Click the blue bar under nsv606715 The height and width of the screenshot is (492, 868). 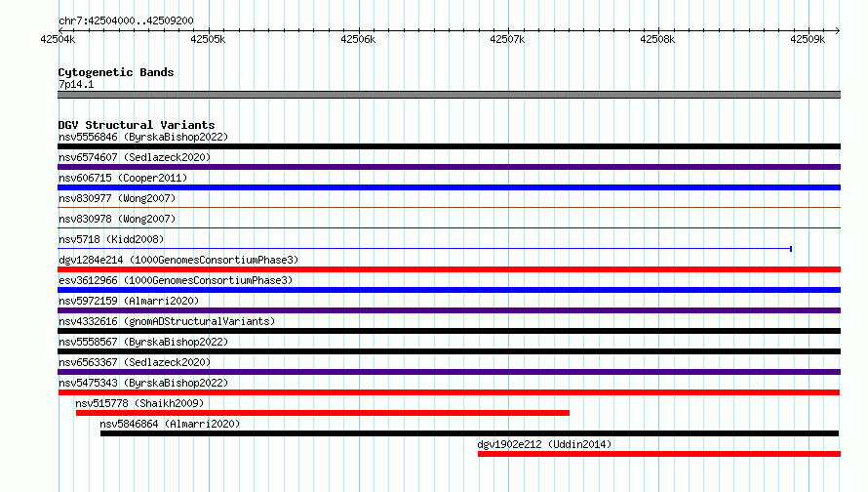pos(449,187)
